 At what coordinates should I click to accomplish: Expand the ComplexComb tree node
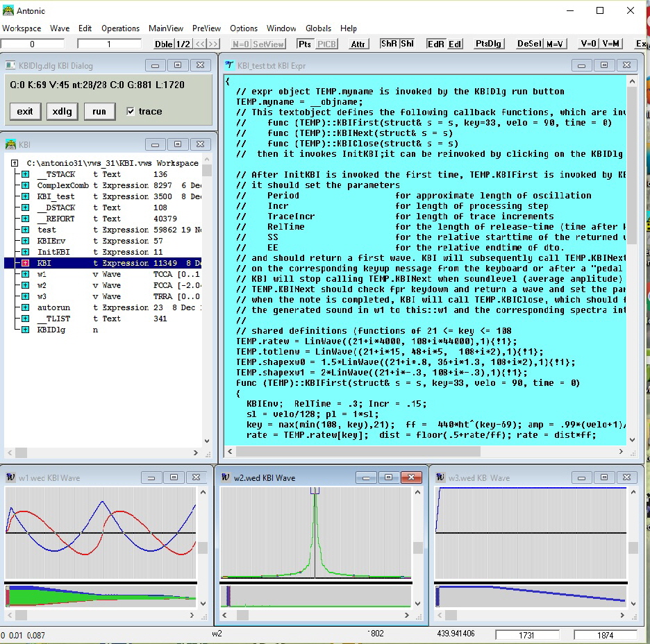pyautogui.click(x=26, y=185)
